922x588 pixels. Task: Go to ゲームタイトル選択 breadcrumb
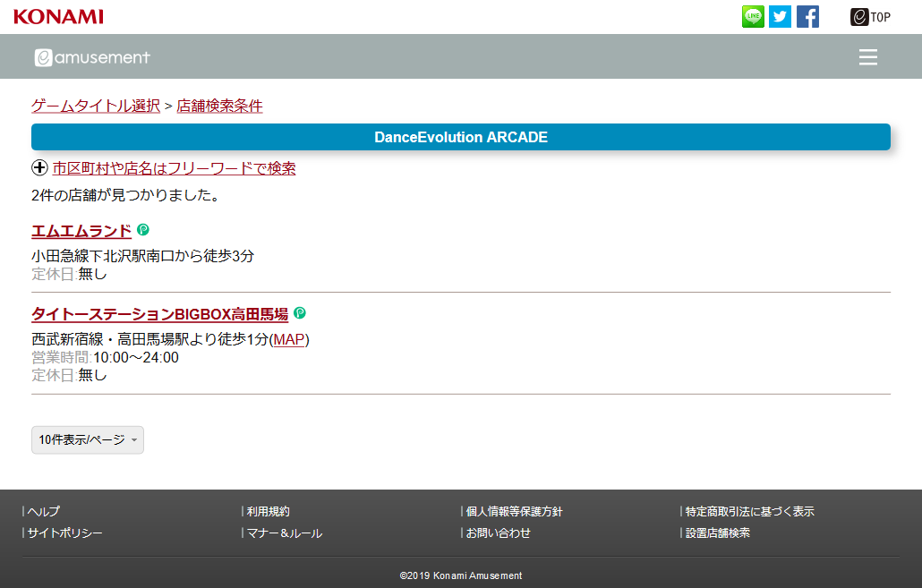pyautogui.click(x=96, y=106)
